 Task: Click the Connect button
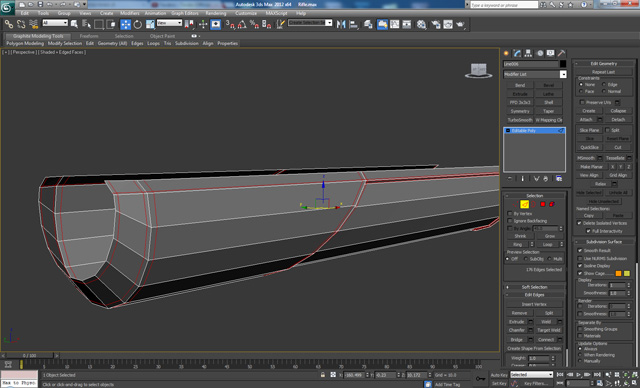tap(546, 339)
